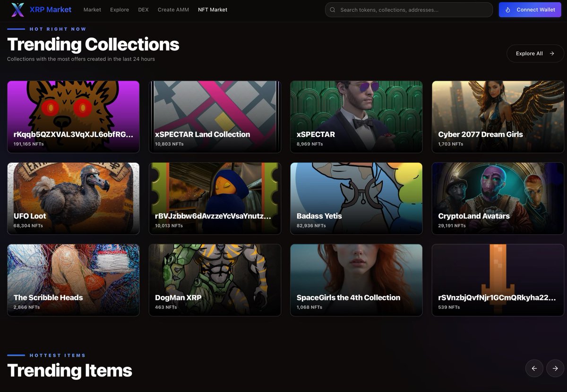Open the rSVnzbjQvfNjr1GCmQRkyha22 collection card
567x392 pixels.
tap(498, 280)
